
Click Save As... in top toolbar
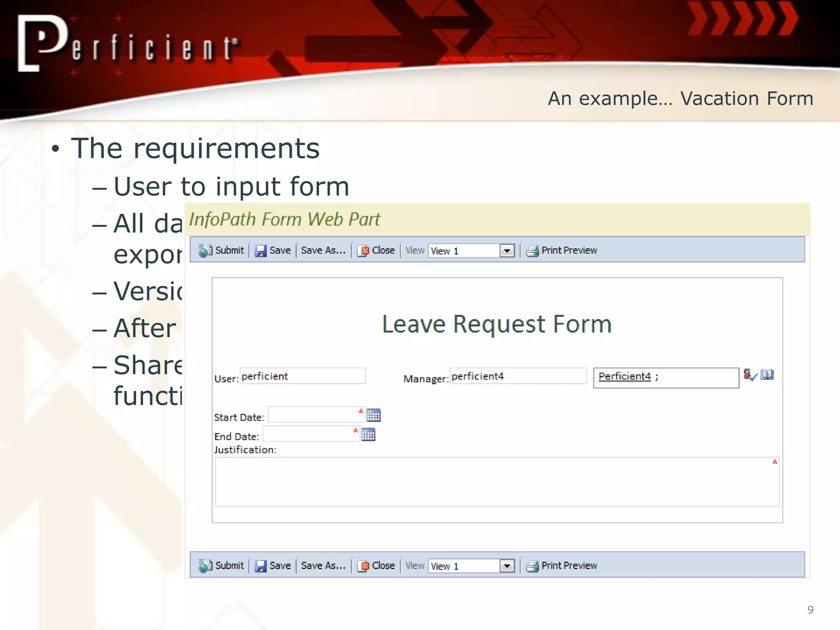point(323,250)
